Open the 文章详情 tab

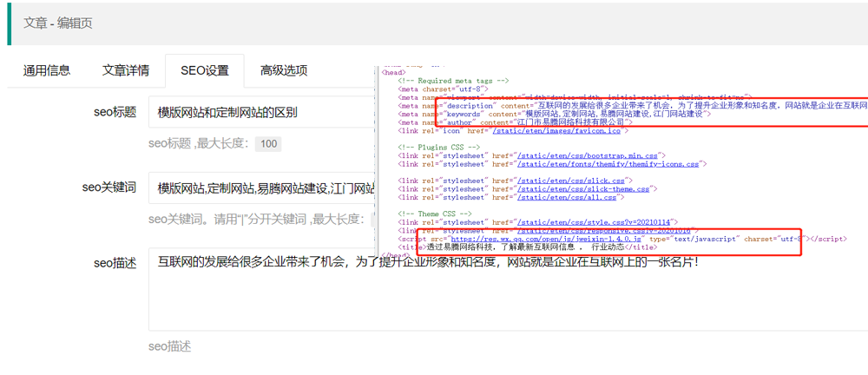pyautogui.click(x=126, y=70)
